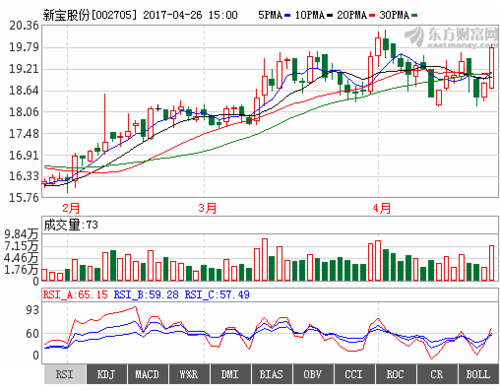Click the 东方财富网 watermark logo

451,37
